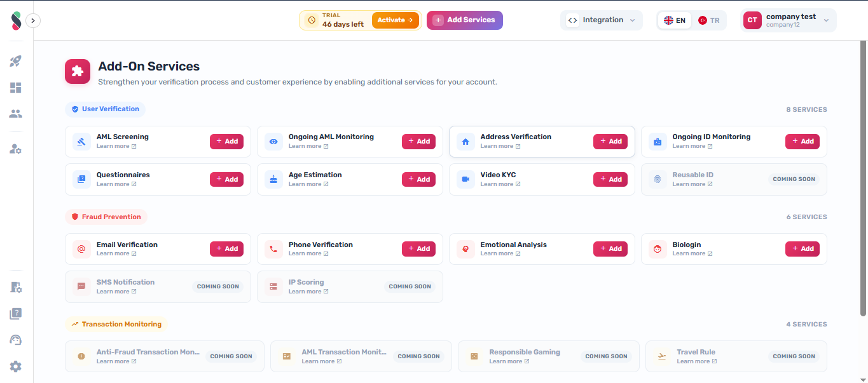
Task: Click the Address Verification house icon
Action: 465,142
